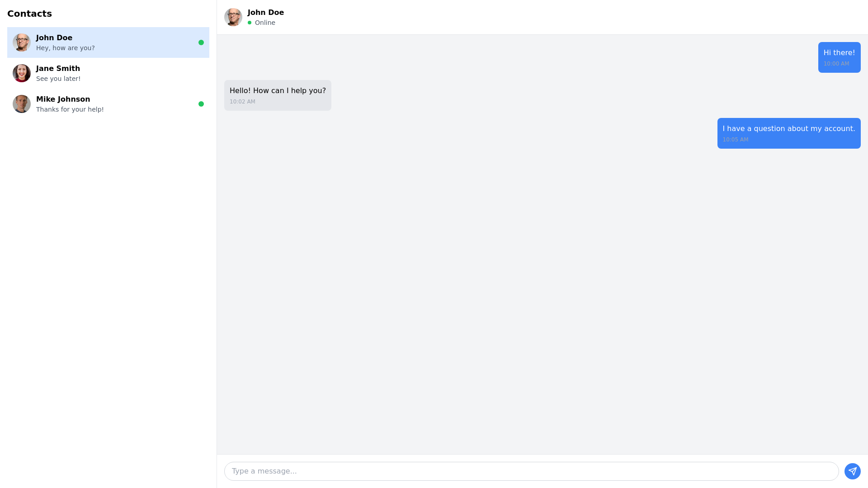Click John Doe's name in chat header
868x488 pixels.
(x=266, y=13)
